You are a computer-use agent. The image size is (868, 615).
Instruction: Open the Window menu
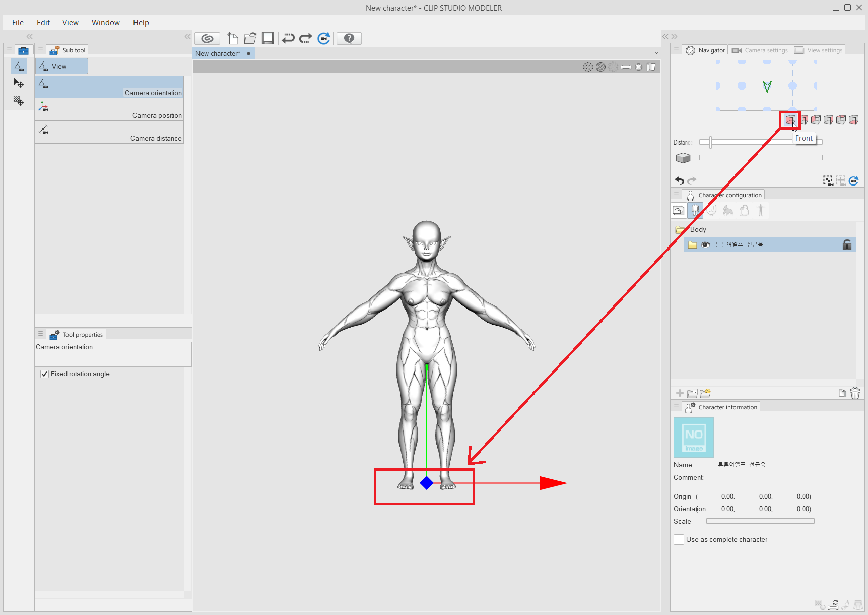tap(105, 22)
